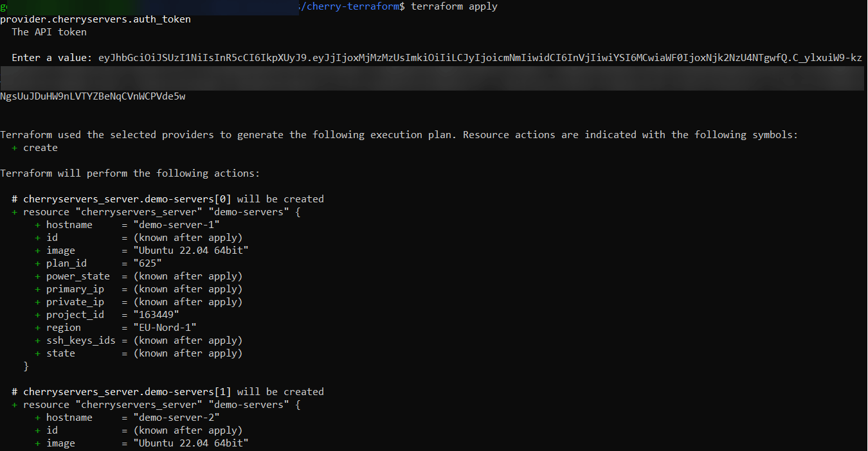Click the blurred redacted token line
This screenshot has height=451, width=868.
pyautogui.click(x=433, y=78)
